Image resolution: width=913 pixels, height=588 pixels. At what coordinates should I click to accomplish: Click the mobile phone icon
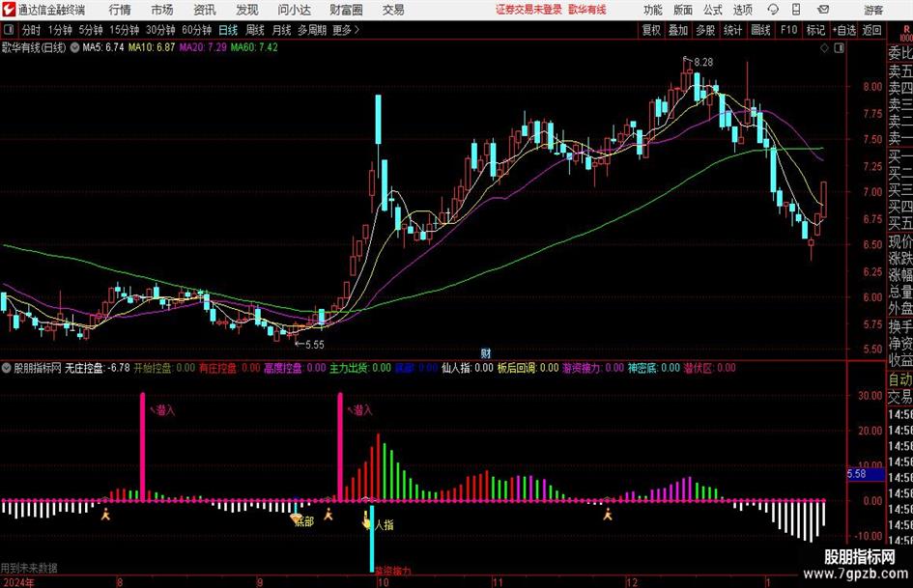pos(796,10)
